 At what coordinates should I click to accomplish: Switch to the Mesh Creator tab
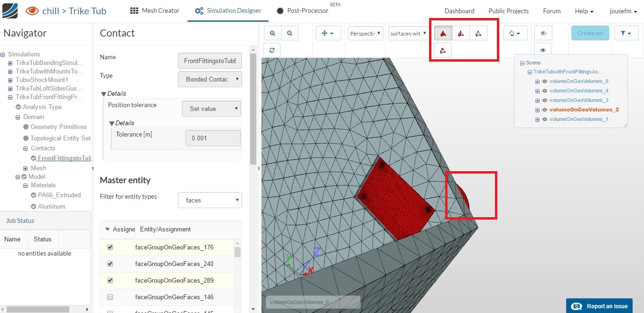(x=155, y=10)
